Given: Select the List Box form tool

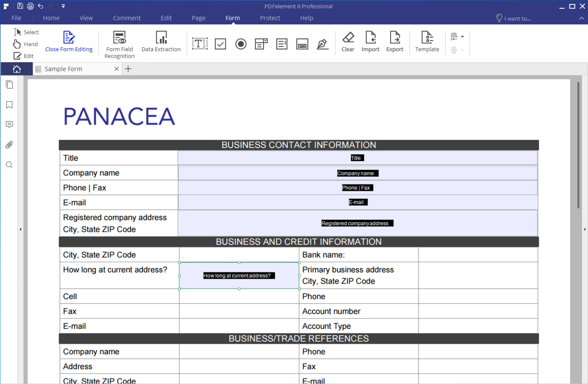Looking at the screenshot, I should click(x=282, y=44).
